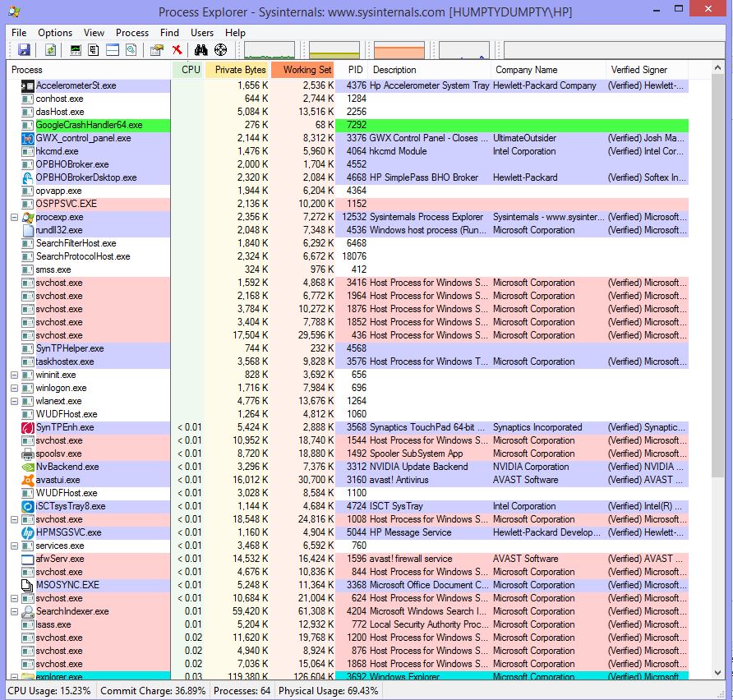This screenshot has width=733, height=700.
Task: Sort by the Company Name column header
Action: point(549,70)
